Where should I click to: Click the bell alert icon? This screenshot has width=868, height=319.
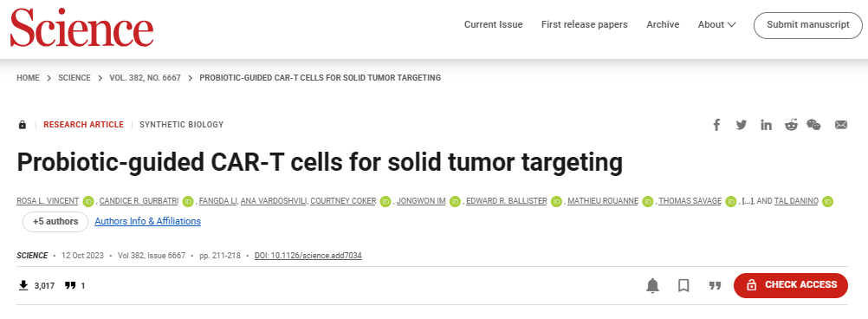[652, 285]
